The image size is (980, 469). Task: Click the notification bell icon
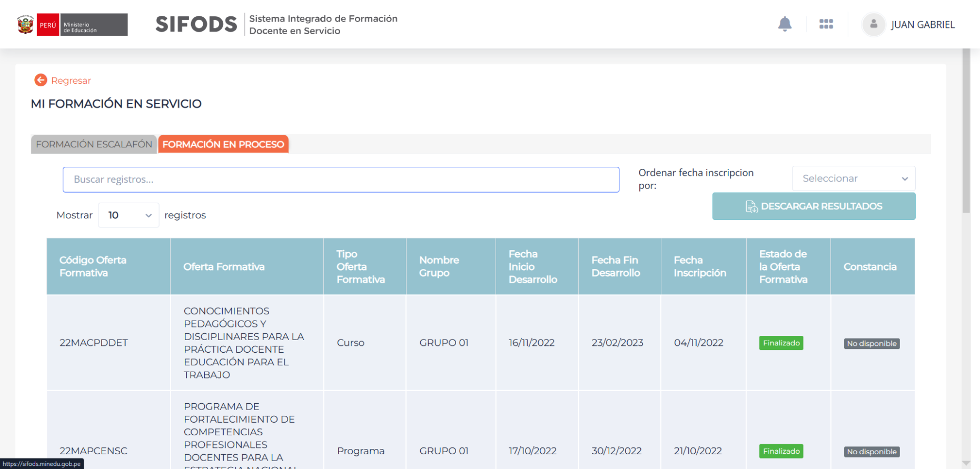[785, 24]
